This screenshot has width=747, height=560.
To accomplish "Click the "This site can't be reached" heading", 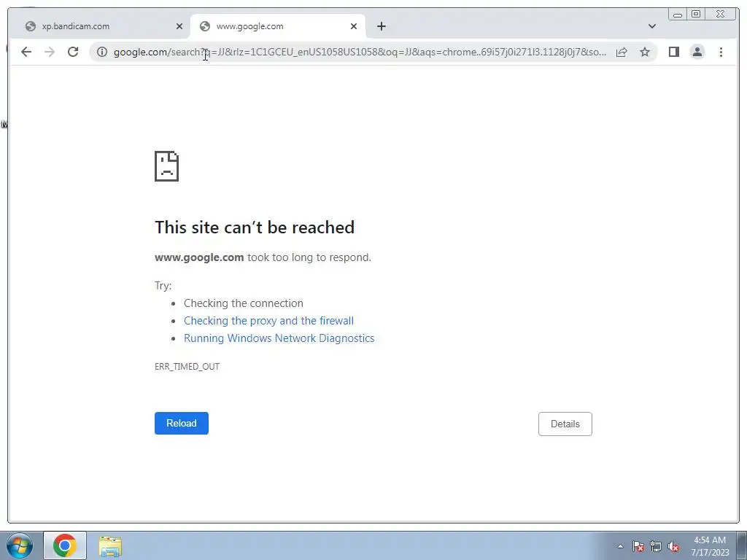I will tap(255, 227).
